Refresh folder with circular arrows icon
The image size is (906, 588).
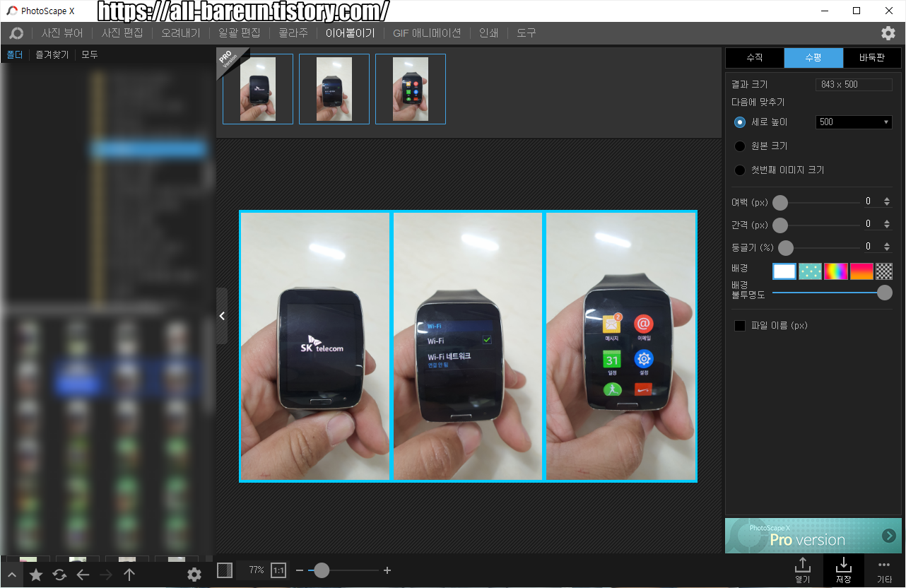pos(59,575)
